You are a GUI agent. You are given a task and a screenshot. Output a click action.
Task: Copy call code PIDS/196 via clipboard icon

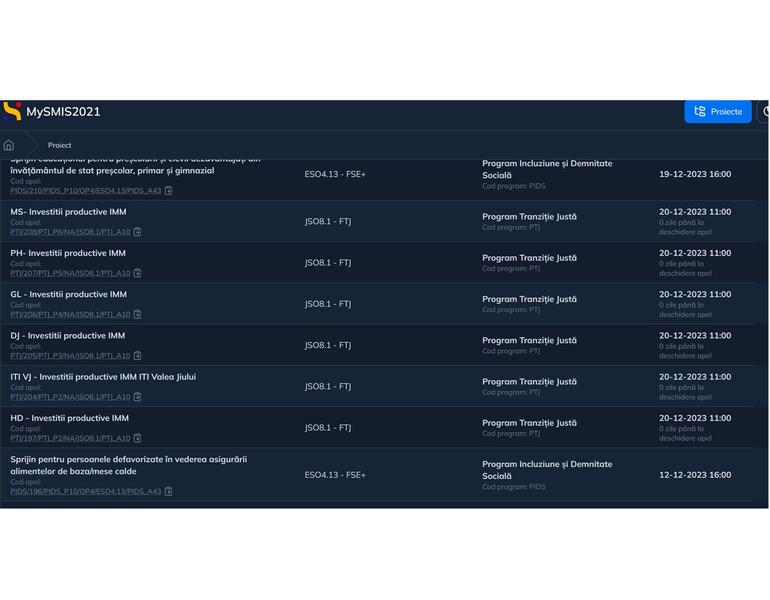(x=169, y=491)
